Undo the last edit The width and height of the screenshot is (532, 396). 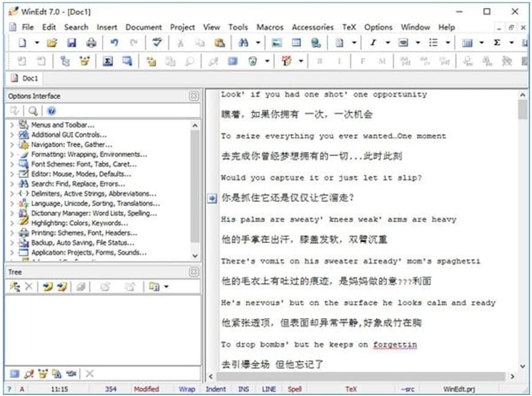click(x=114, y=42)
